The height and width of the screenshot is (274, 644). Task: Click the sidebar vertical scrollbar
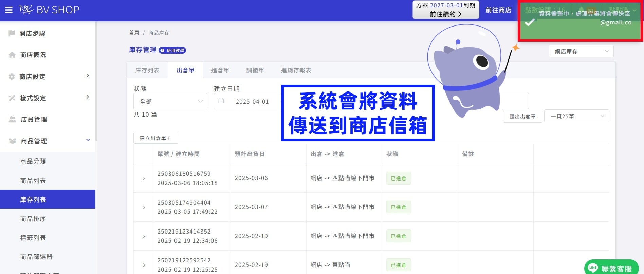pos(96,81)
